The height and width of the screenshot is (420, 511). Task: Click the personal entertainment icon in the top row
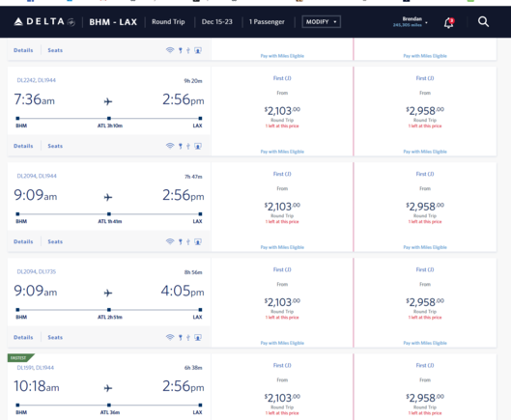point(198,50)
